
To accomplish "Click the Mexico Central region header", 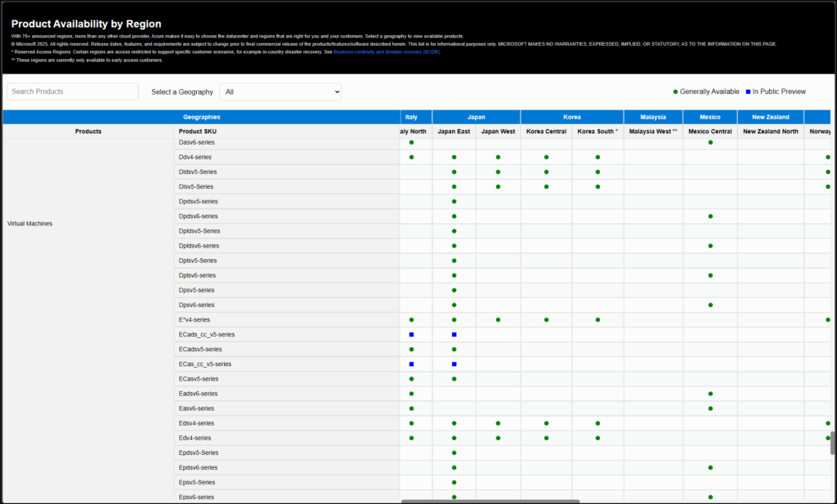I will [x=710, y=132].
